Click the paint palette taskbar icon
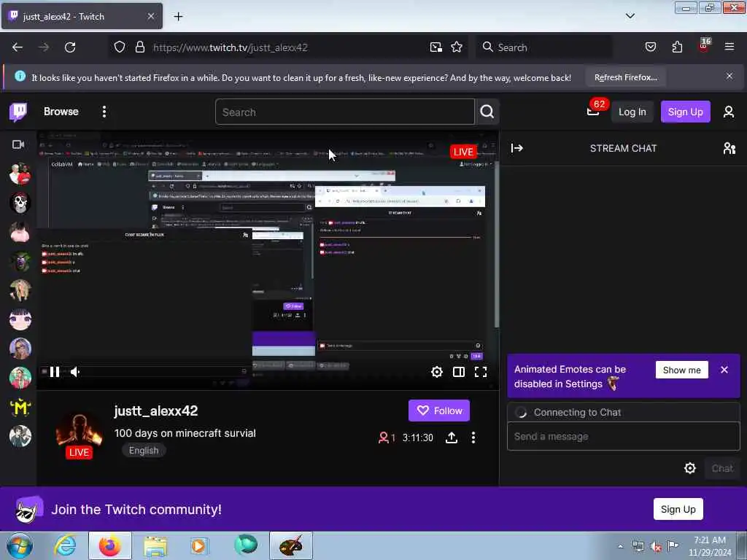 pos(290,545)
